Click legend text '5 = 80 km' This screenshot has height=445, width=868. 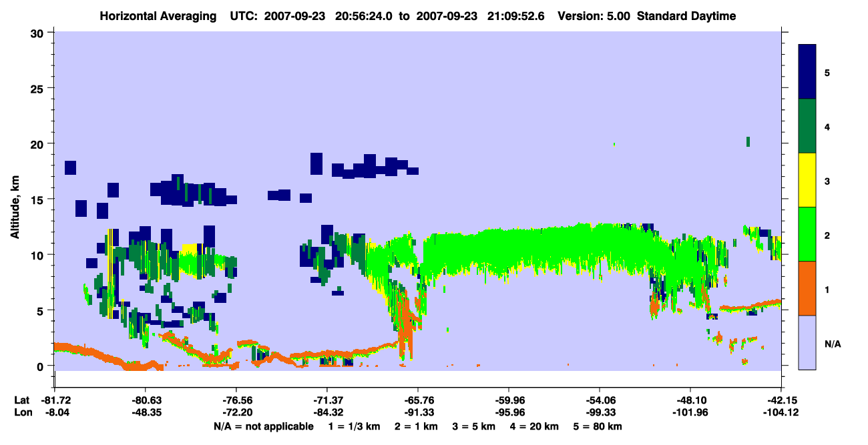click(x=597, y=426)
